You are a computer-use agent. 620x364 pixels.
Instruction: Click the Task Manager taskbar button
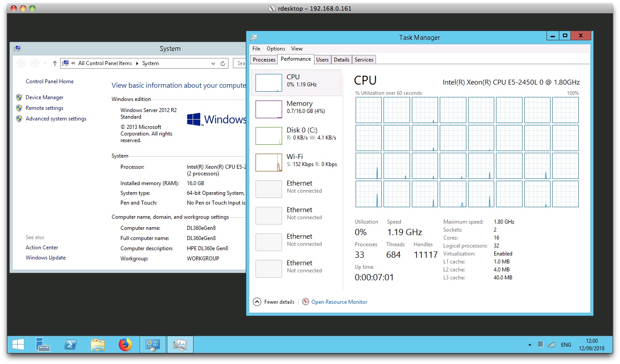click(180, 345)
